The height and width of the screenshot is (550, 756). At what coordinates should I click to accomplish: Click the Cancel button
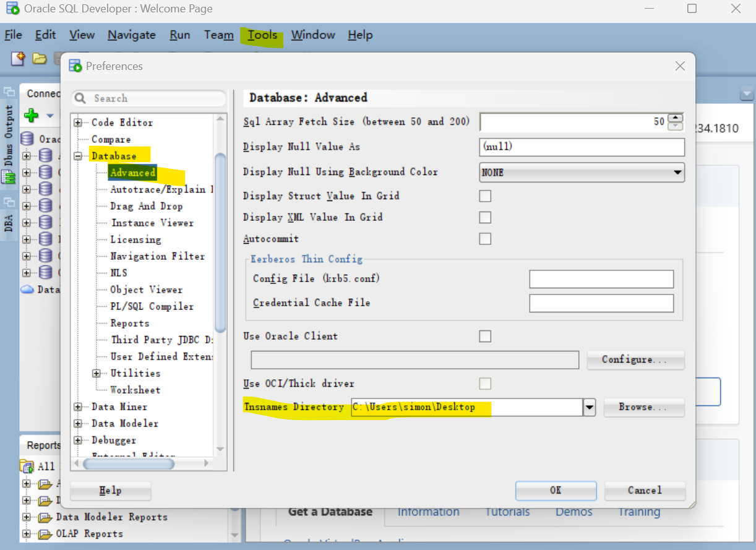[x=645, y=491]
